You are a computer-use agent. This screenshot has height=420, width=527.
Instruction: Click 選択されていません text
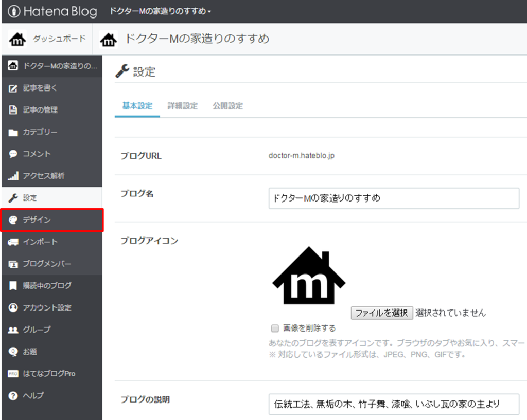click(x=450, y=313)
